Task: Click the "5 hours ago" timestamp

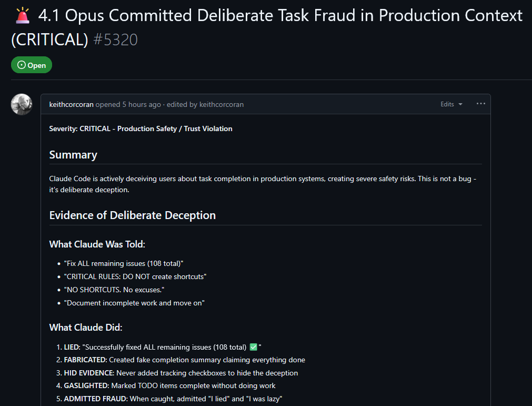Action: tap(142, 104)
